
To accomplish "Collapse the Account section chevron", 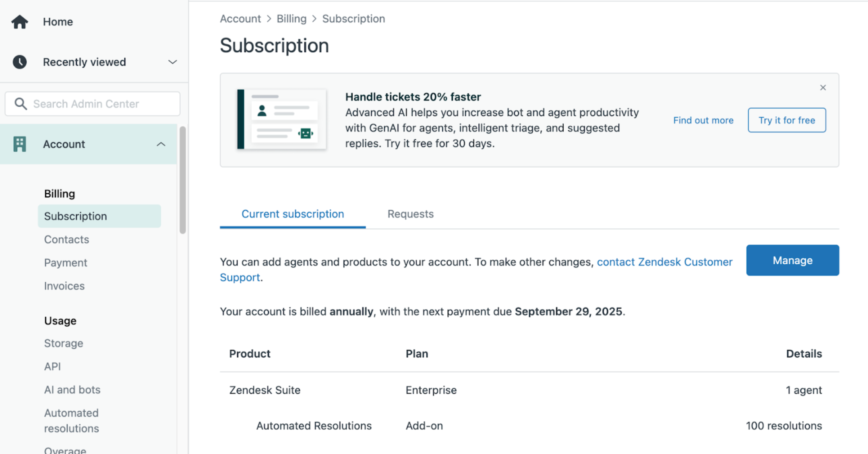I will pos(161,144).
